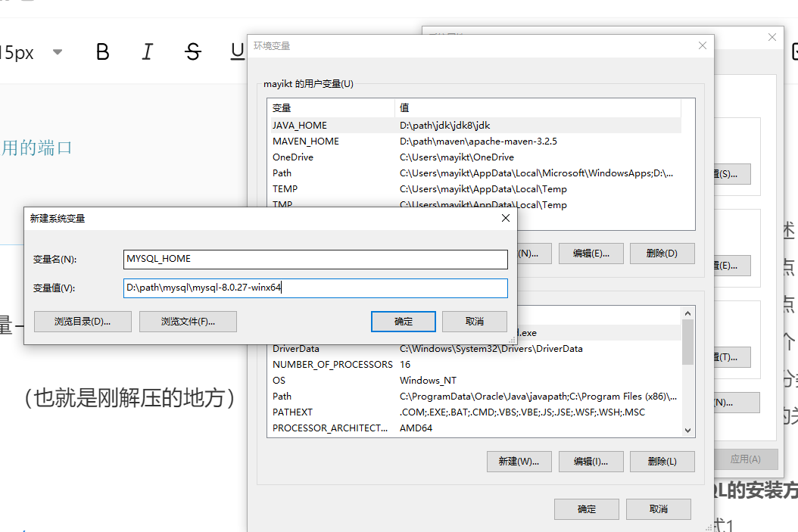Close the 环境变量 window
This screenshot has width=798, height=532.
click(703, 45)
